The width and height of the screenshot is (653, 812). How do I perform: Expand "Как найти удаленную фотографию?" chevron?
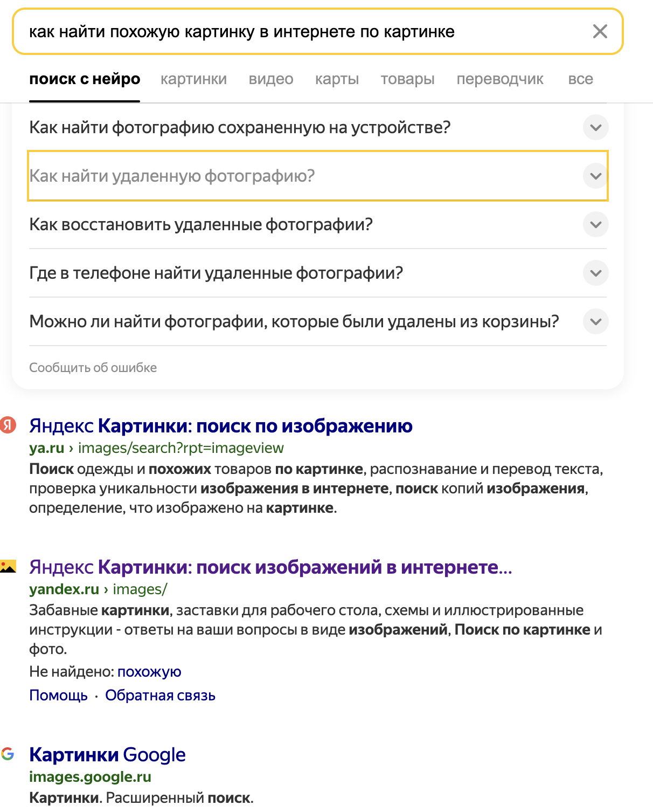(595, 176)
